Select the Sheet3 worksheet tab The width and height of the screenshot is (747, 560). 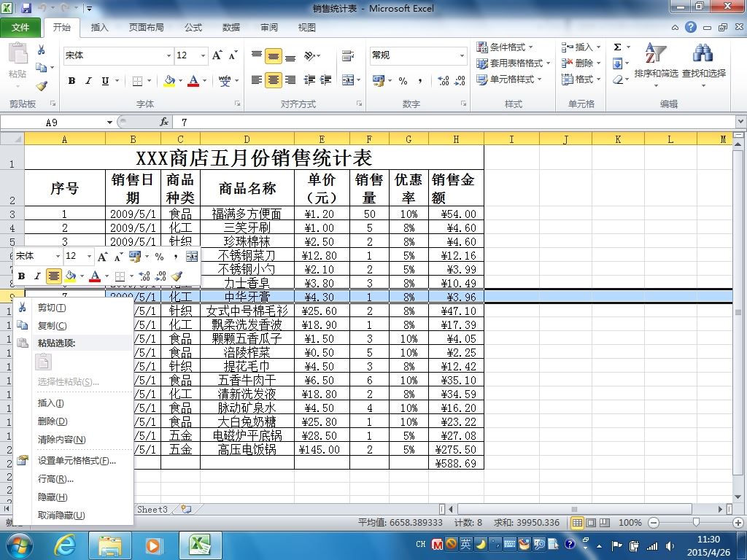(152, 509)
